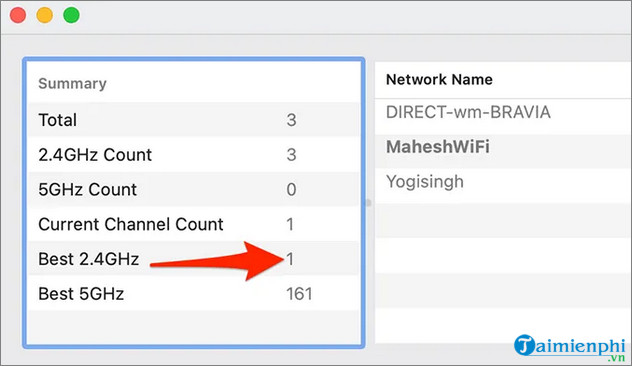Click the green zoom window button

coord(71,15)
